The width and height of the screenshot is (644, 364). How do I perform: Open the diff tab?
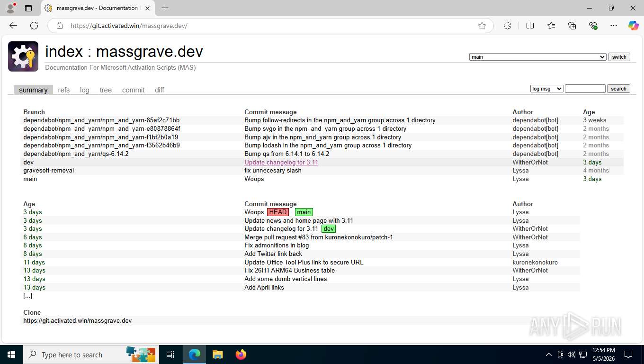tap(160, 90)
